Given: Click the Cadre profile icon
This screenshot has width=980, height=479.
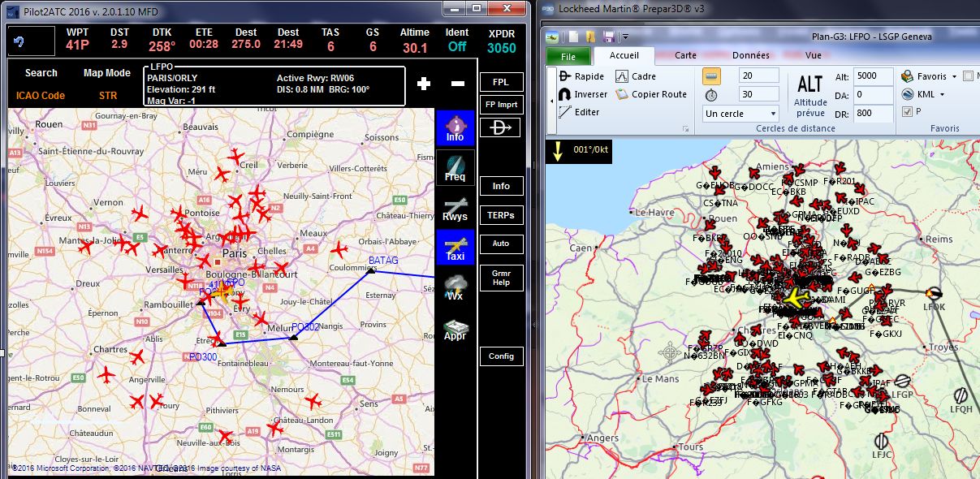Looking at the screenshot, I should 622,76.
